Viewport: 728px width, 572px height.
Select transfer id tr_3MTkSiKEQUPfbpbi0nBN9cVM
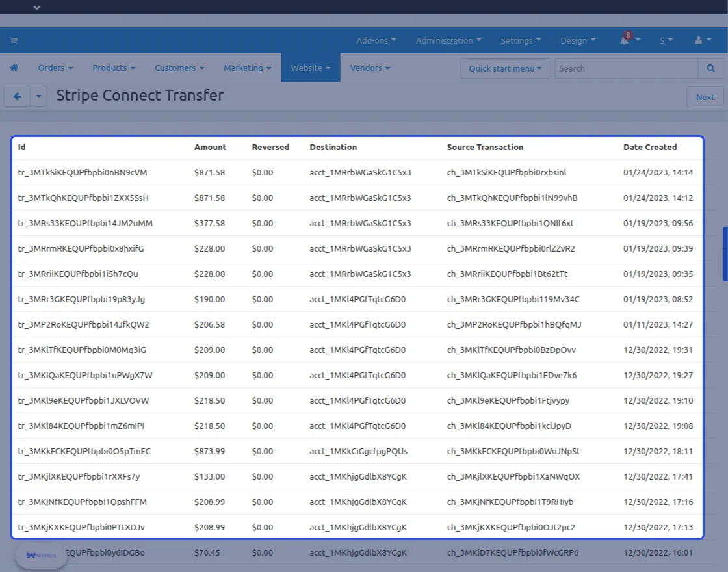(82, 173)
